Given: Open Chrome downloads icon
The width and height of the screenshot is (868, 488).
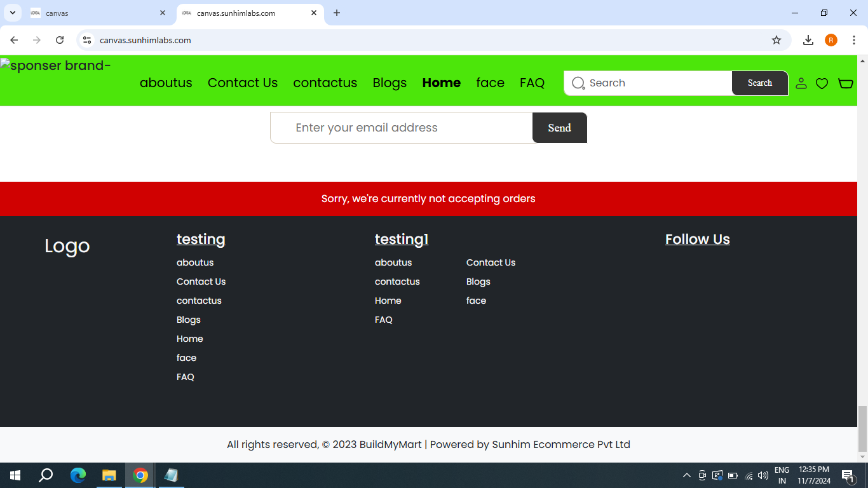Looking at the screenshot, I should click(808, 40).
